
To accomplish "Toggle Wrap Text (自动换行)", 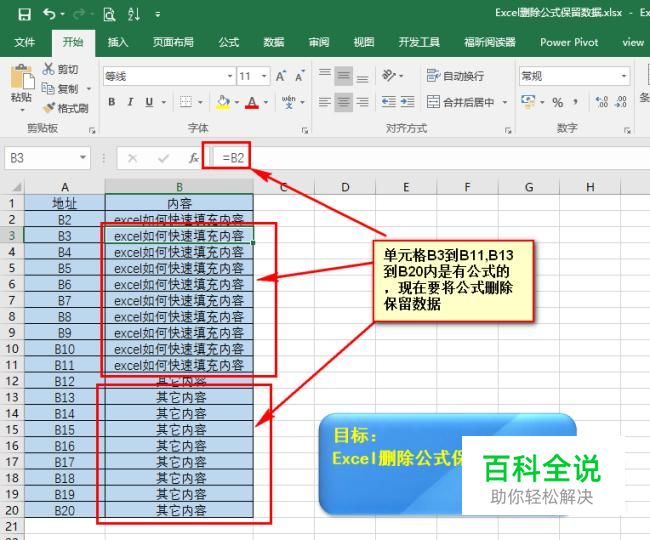I will click(x=455, y=76).
